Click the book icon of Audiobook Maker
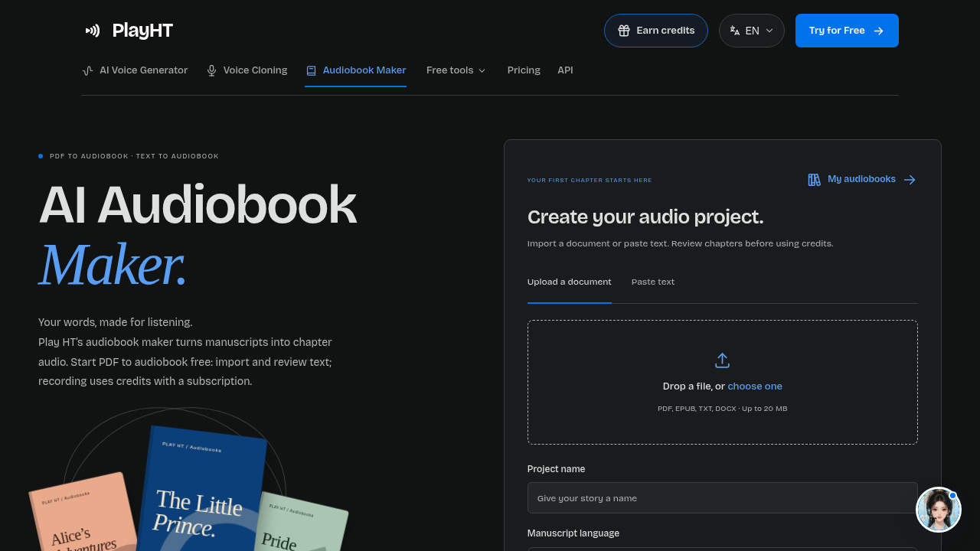 pyautogui.click(x=311, y=70)
